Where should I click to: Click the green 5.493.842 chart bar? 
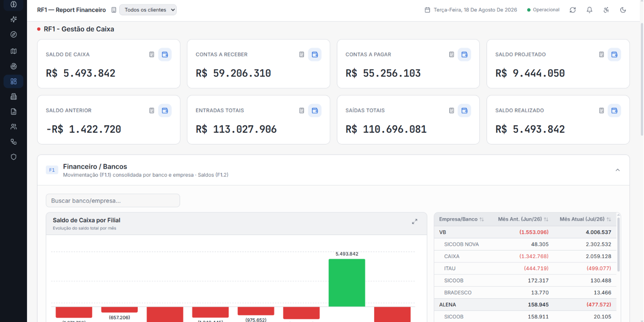[x=347, y=283]
